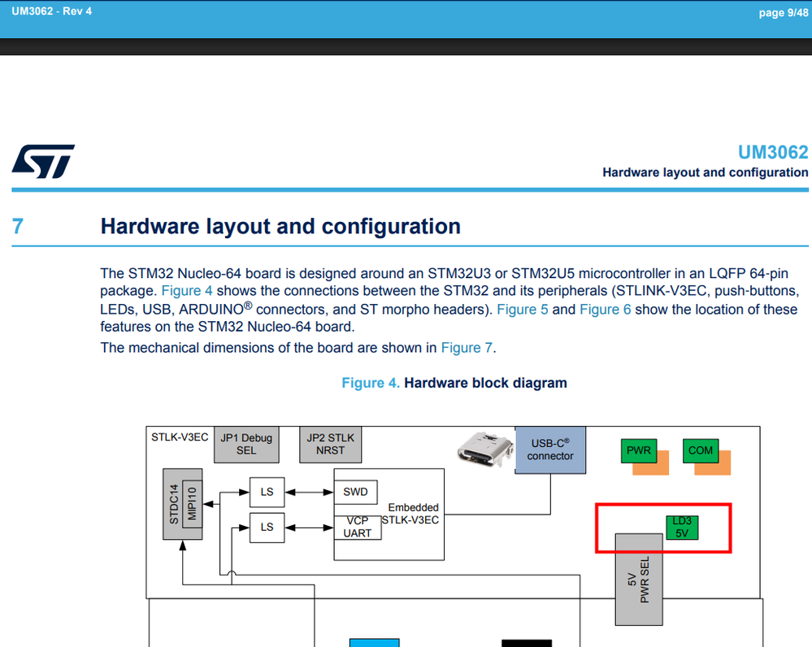Screen dimensions: 812x647
Task: Click the green COM LED block
Action: pos(701,450)
